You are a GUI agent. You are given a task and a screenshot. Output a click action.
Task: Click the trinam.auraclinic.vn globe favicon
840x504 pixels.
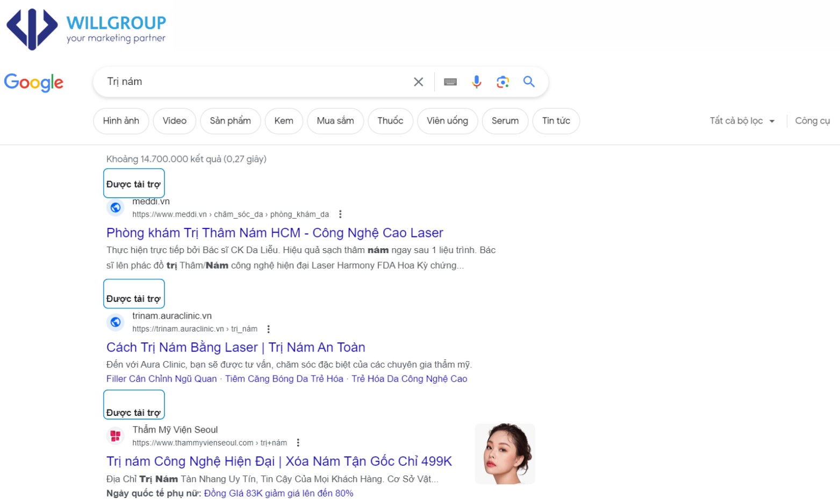tap(116, 322)
